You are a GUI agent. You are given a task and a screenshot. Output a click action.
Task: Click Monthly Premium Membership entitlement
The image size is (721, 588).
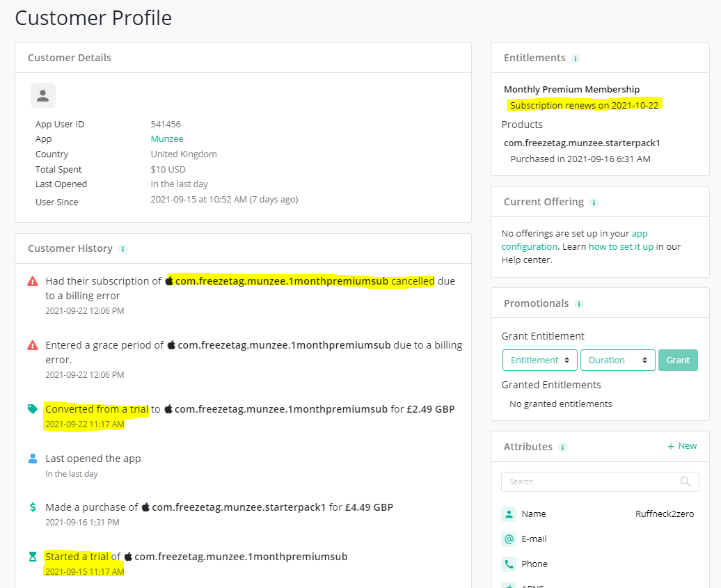(x=571, y=89)
